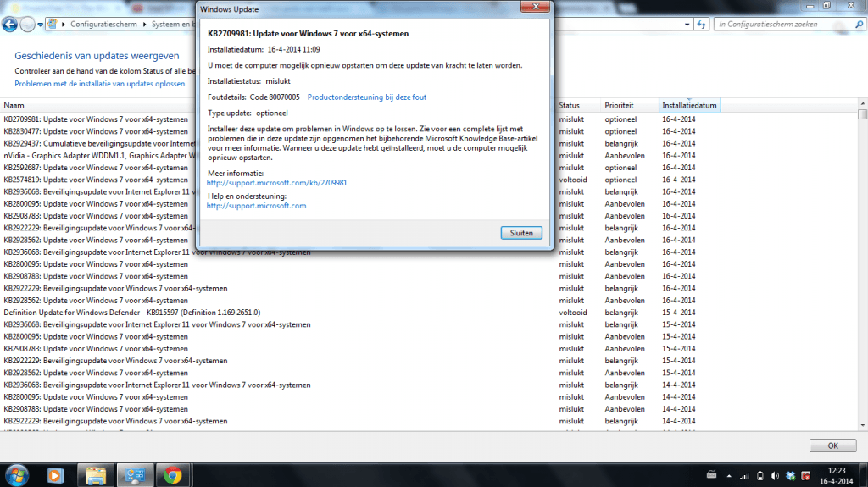
Task: Click the search magnifier icon
Action: [860, 25]
